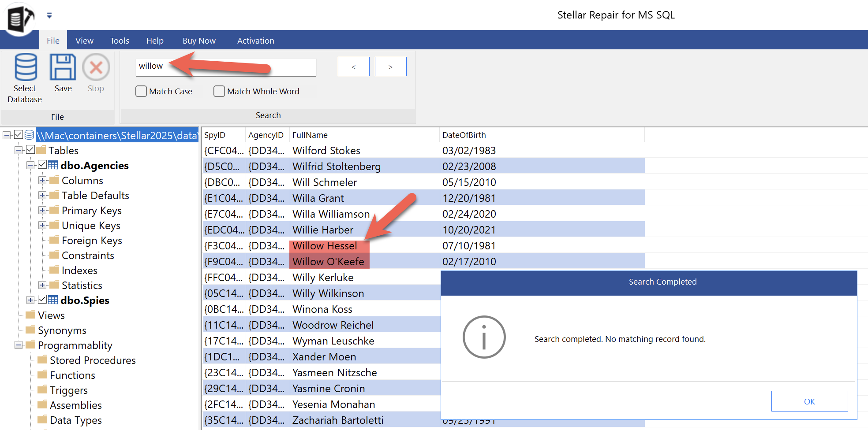
Task: Uncheck the dbo.Agencies checkbox
Action: [42, 165]
